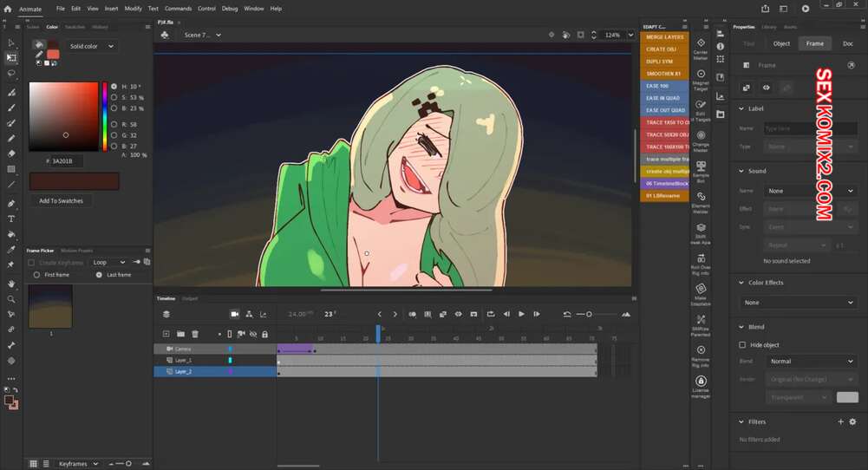Select the Paint Bucket tool

point(11,234)
